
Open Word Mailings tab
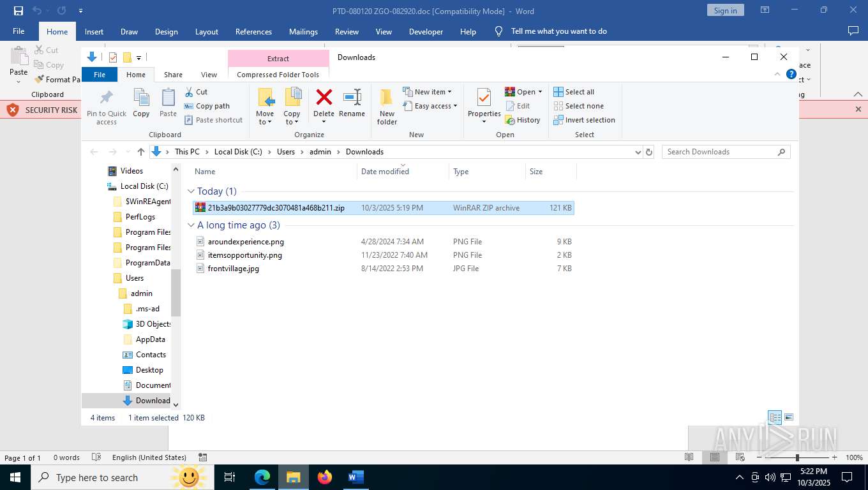pyautogui.click(x=303, y=31)
